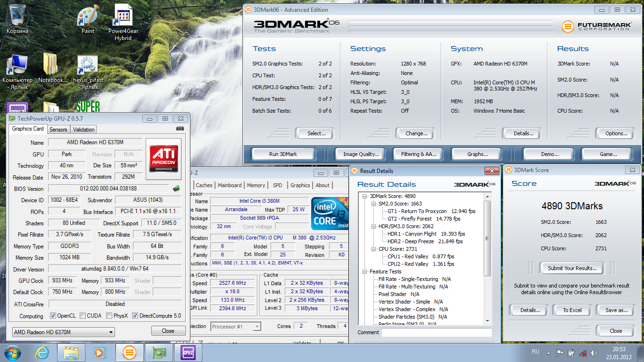Open Power4Gear Hybrid desktop icon
The image size is (644, 362).
[x=123, y=22]
